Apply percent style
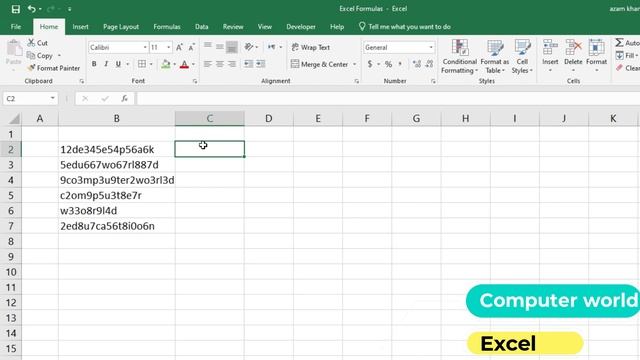 388,64
